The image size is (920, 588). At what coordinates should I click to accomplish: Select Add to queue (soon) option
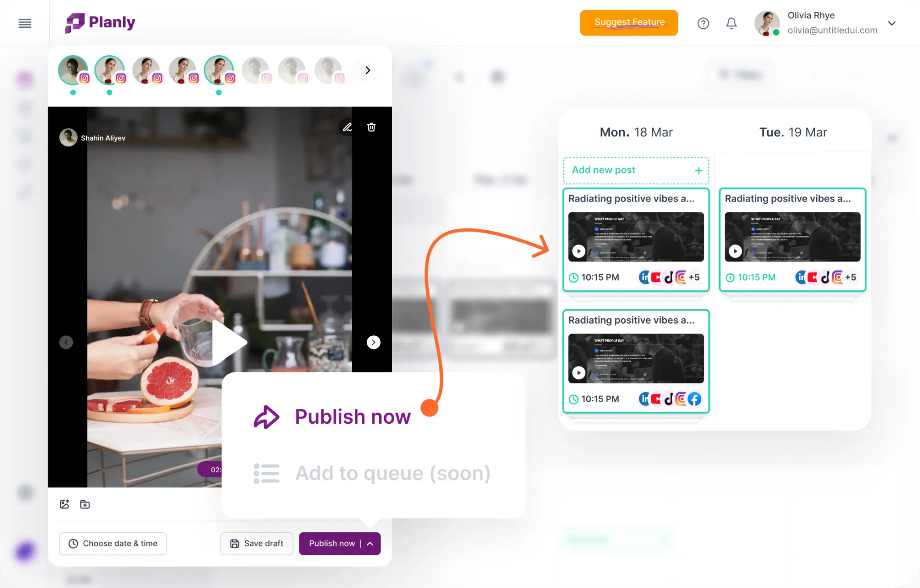point(392,474)
